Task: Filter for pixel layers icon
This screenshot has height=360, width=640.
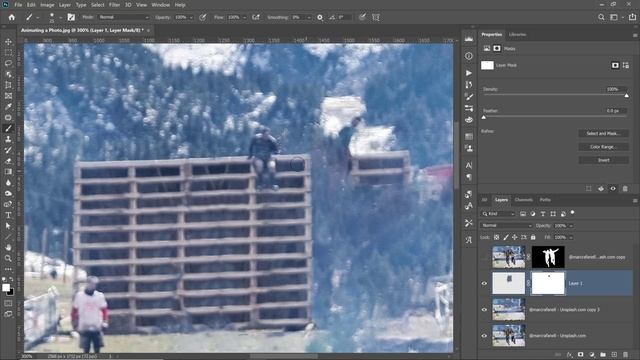Action: 523,214
